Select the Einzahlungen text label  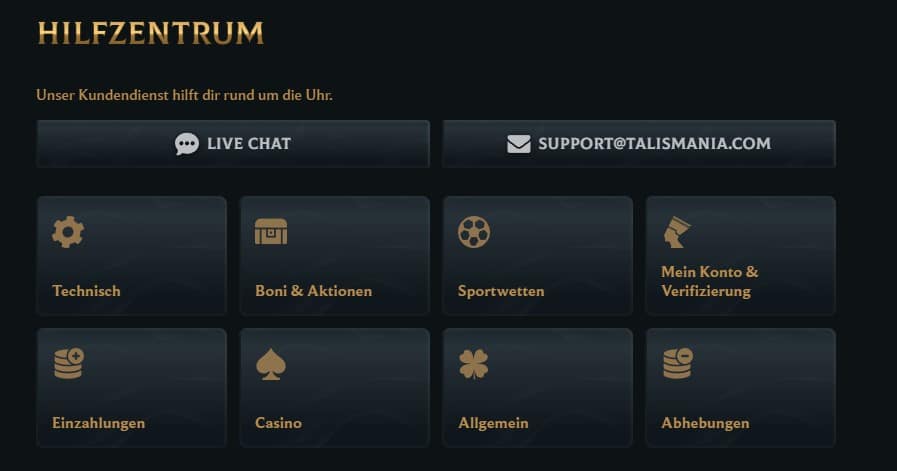click(98, 423)
